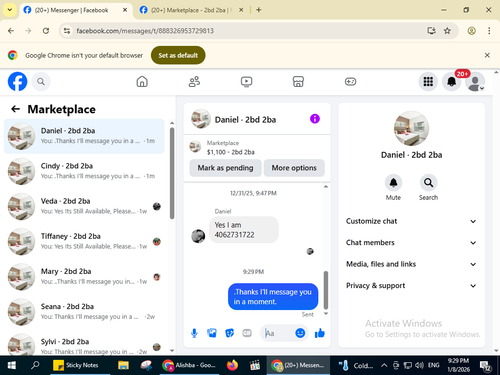
Task: Open the $1,100 - 2bd 2ba listing link
Action: point(231,152)
